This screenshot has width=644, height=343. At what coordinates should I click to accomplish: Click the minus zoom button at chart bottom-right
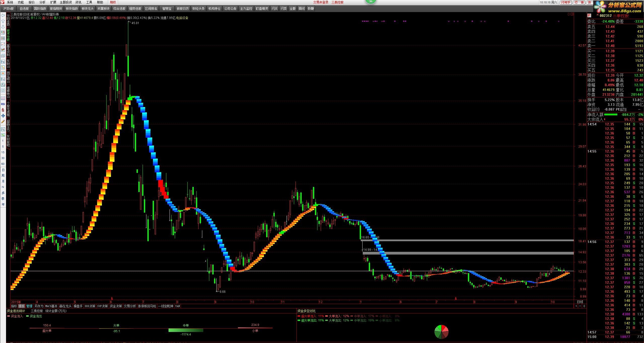click(x=580, y=306)
